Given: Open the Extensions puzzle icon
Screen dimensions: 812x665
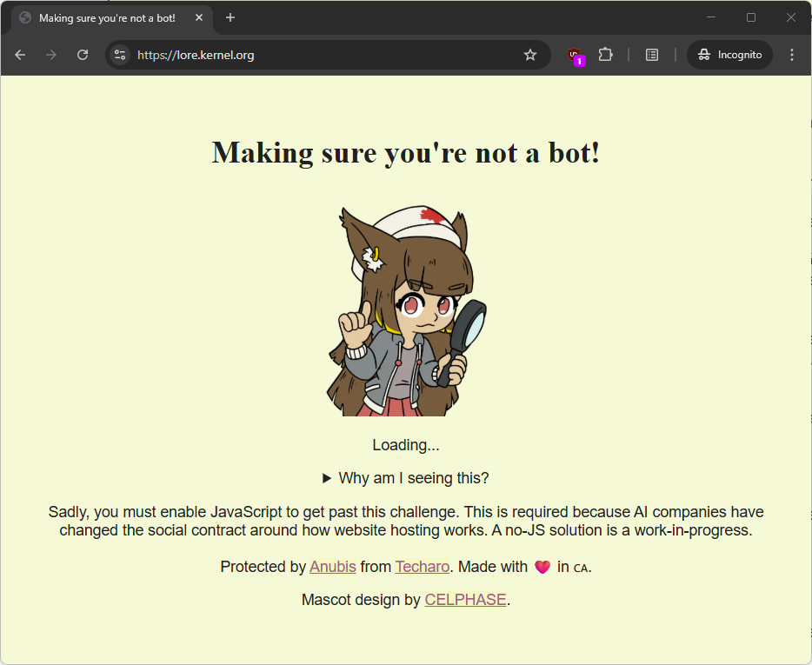Looking at the screenshot, I should tap(606, 55).
